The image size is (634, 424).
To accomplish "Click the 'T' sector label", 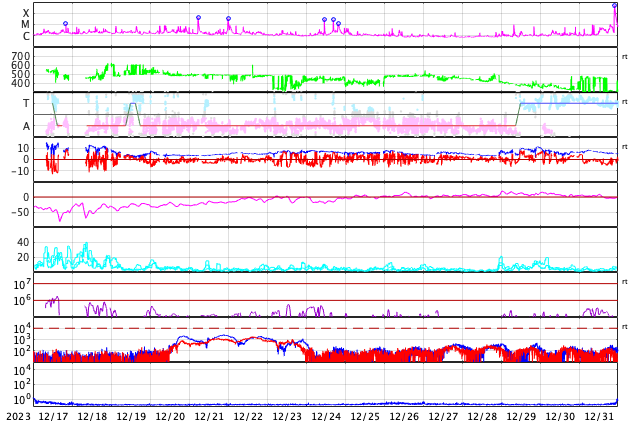I will 26,103.
